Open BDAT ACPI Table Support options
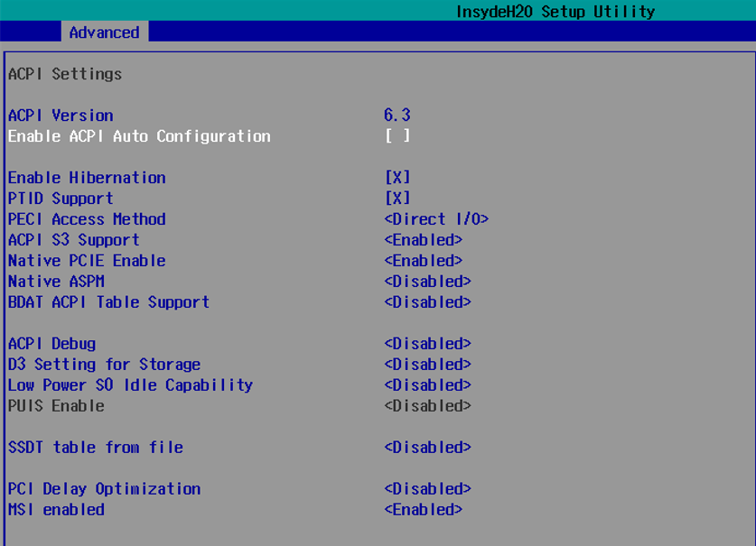Screen dimensions: 756x546 [x=427, y=302]
